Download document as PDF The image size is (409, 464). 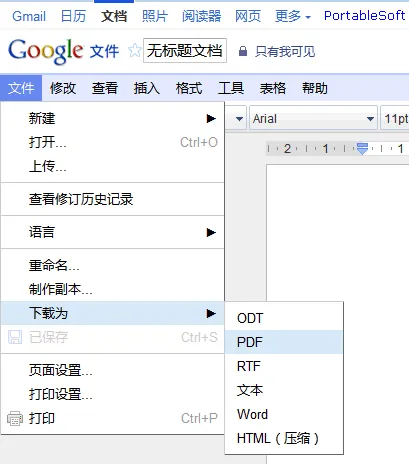tap(284, 342)
